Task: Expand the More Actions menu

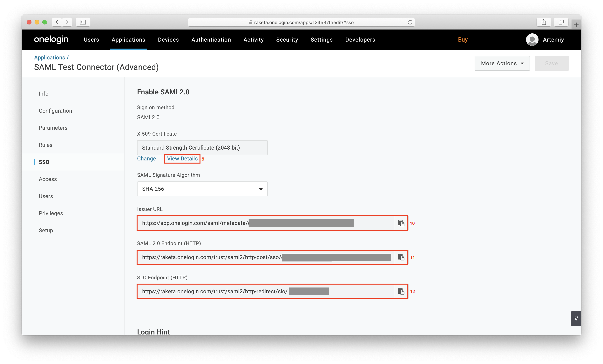Action: click(x=502, y=63)
